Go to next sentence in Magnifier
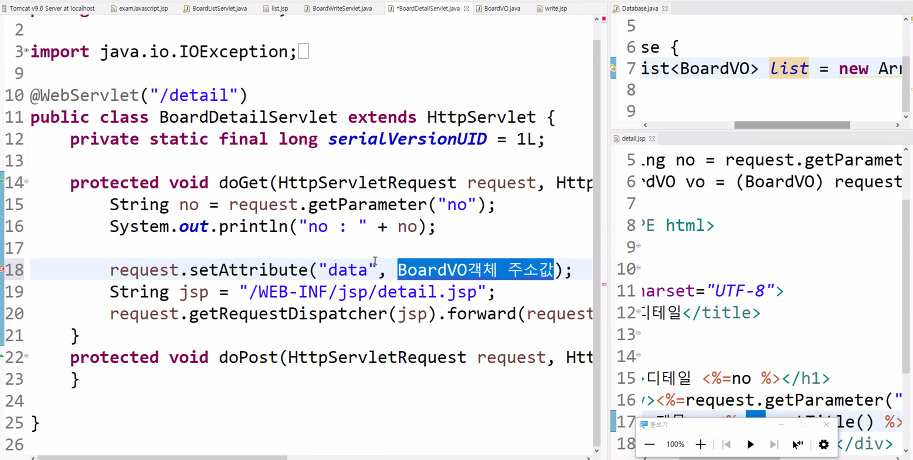 click(x=774, y=444)
